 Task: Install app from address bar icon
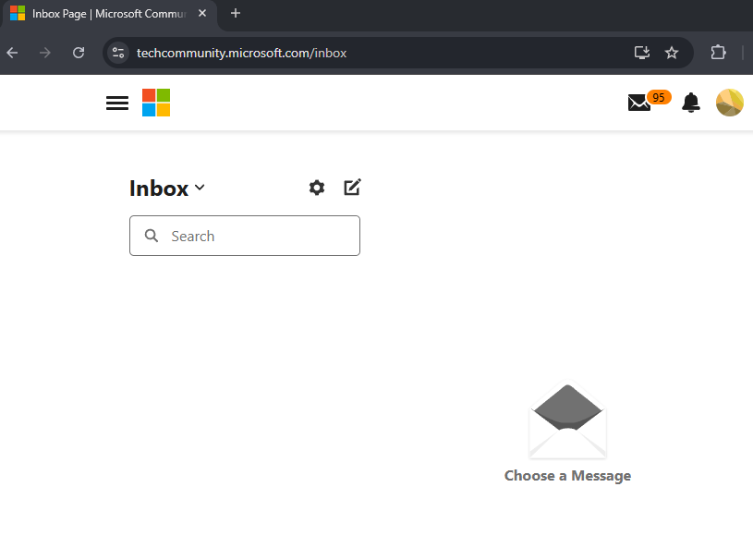point(642,53)
